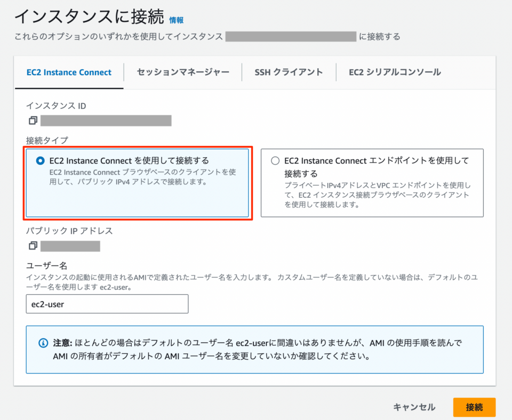The image size is (512, 420).
Task: Switch to the SSH クライアント tab
Action: point(289,72)
